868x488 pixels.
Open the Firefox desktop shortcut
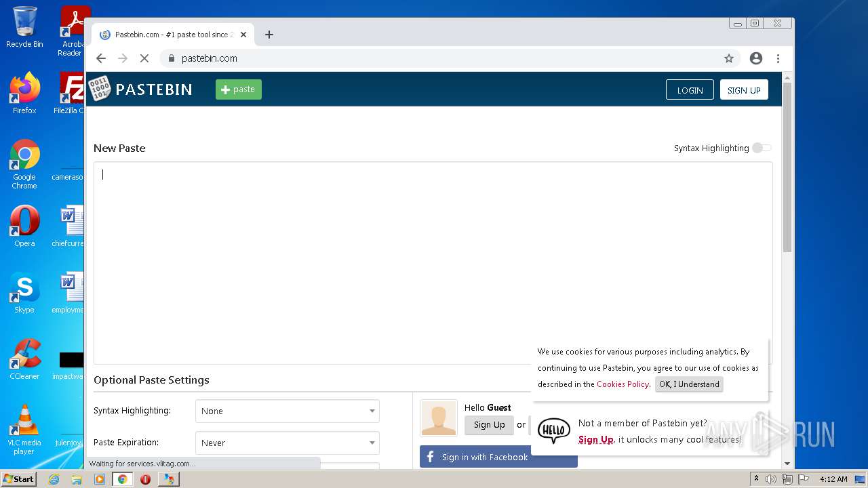(24, 94)
